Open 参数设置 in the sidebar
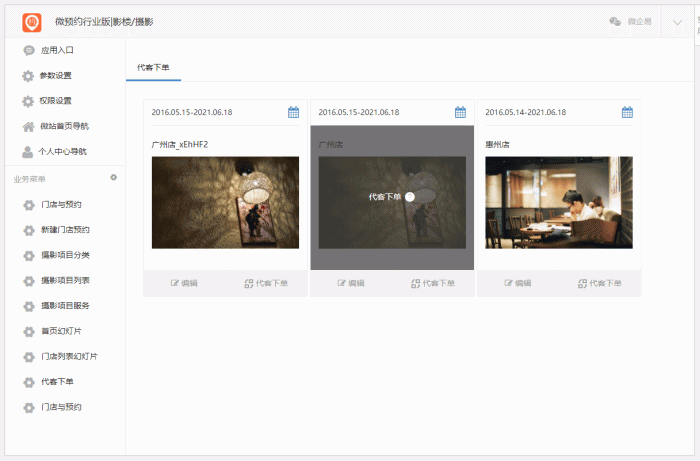Image resolution: width=700 pixels, height=461 pixels. (56, 76)
